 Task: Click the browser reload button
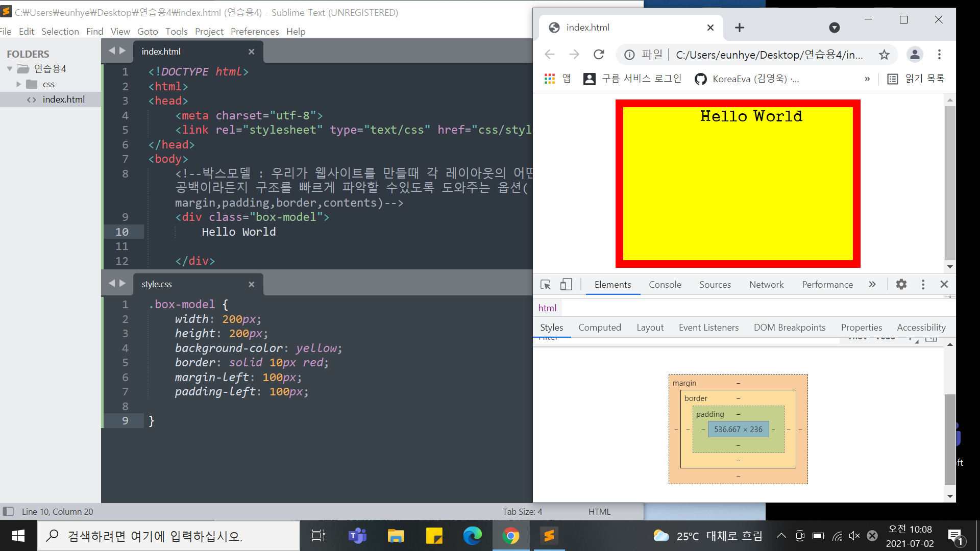(x=599, y=55)
